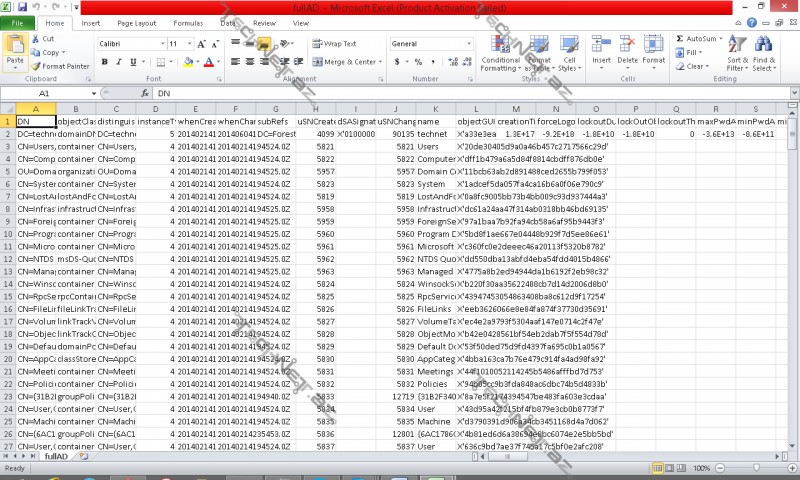Select the Format Painter tool
800x480 pixels.
pos(60,66)
